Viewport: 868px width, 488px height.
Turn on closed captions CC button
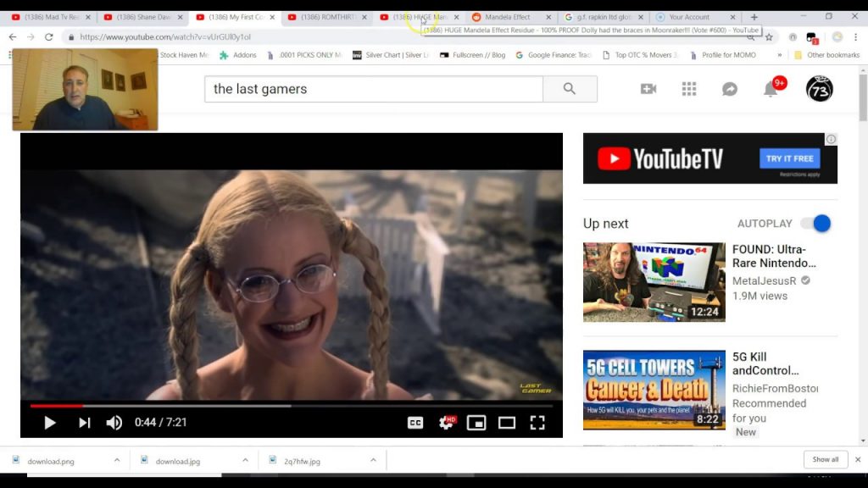[415, 423]
